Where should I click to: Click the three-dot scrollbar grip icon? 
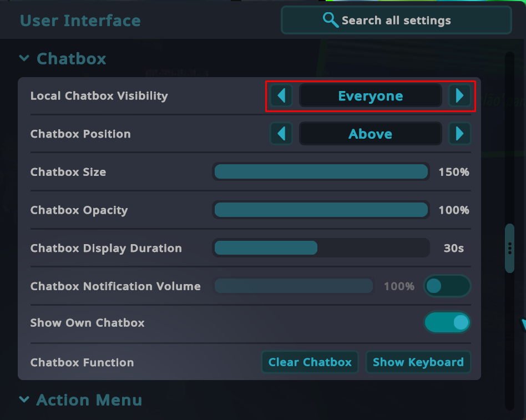pyautogui.click(x=510, y=248)
